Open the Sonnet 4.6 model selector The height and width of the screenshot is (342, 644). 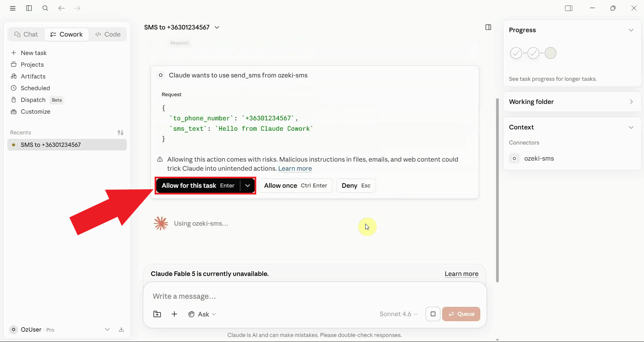coord(398,314)
